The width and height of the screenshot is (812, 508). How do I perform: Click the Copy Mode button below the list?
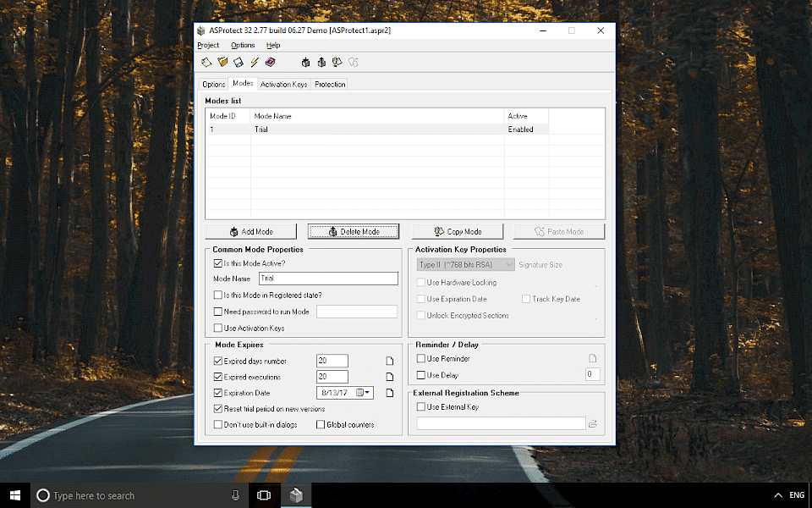[x=458, y=232]
